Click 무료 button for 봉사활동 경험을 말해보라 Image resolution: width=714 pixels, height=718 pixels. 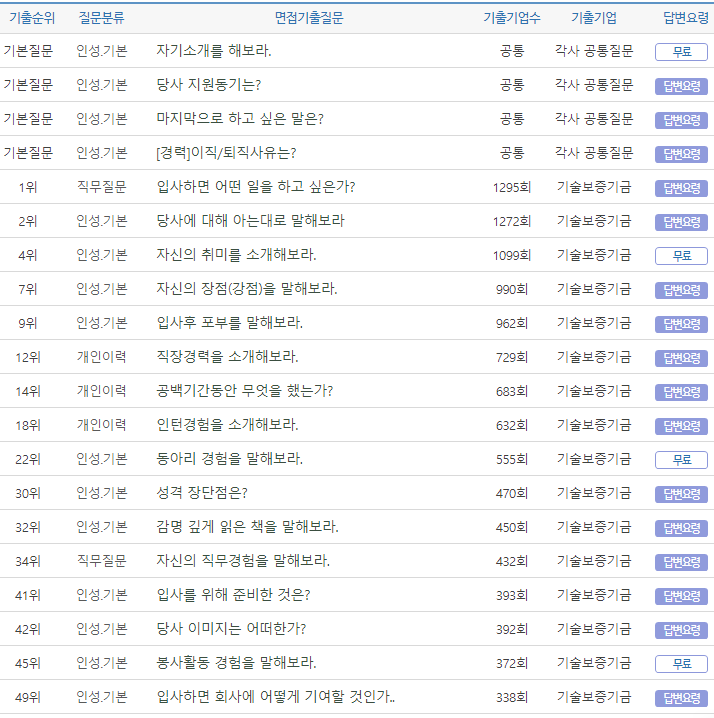pyautogui.click(x=681, y=664)
